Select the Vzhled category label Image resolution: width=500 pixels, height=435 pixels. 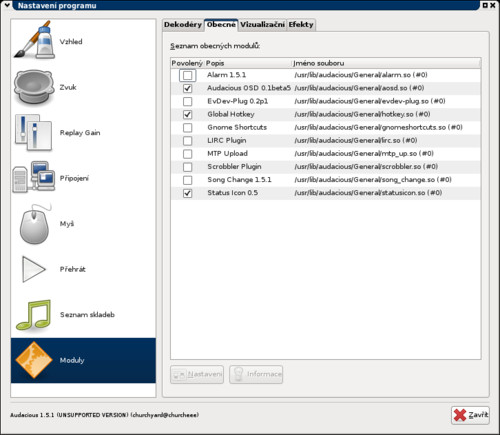point(71,42)
